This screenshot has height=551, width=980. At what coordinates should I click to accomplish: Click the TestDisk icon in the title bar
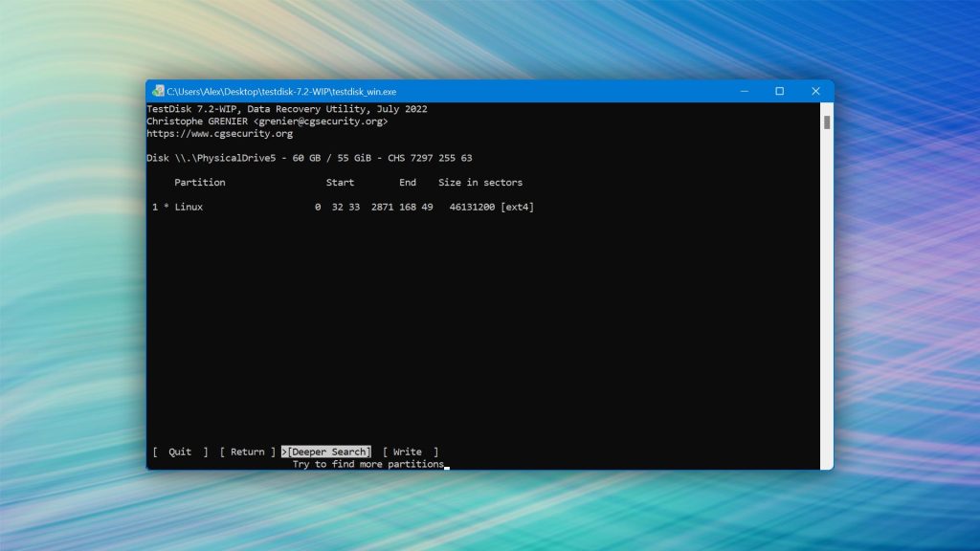(156, 91)
